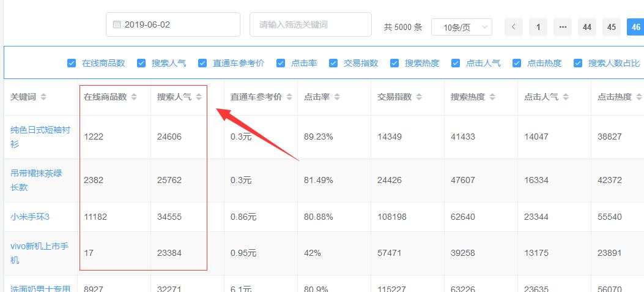Viewport: 644px width, 292px height.
Task: Click cell value 57471
Action: click(x=390, y=253)
